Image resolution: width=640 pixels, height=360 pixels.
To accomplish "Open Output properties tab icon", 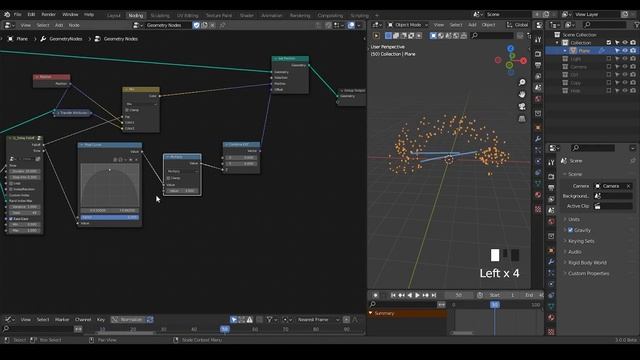I will (551, 188).
